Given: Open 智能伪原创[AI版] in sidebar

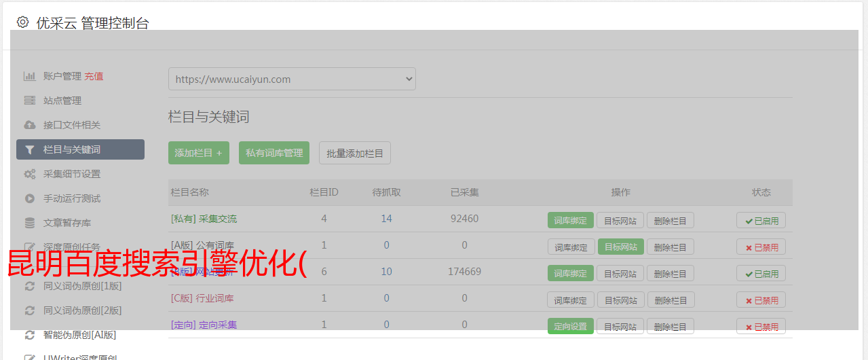Looking at the screenshot, I should pos(80,335).
